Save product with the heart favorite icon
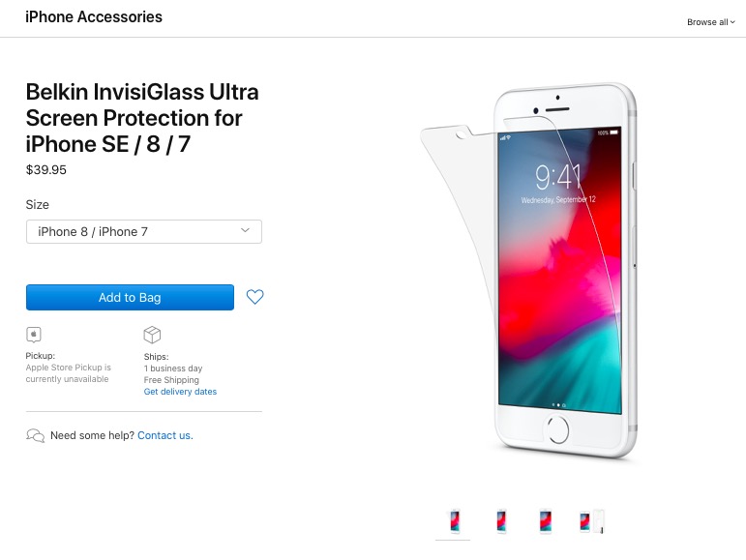Viewport: 746px width, 560px height. [254, 297]
